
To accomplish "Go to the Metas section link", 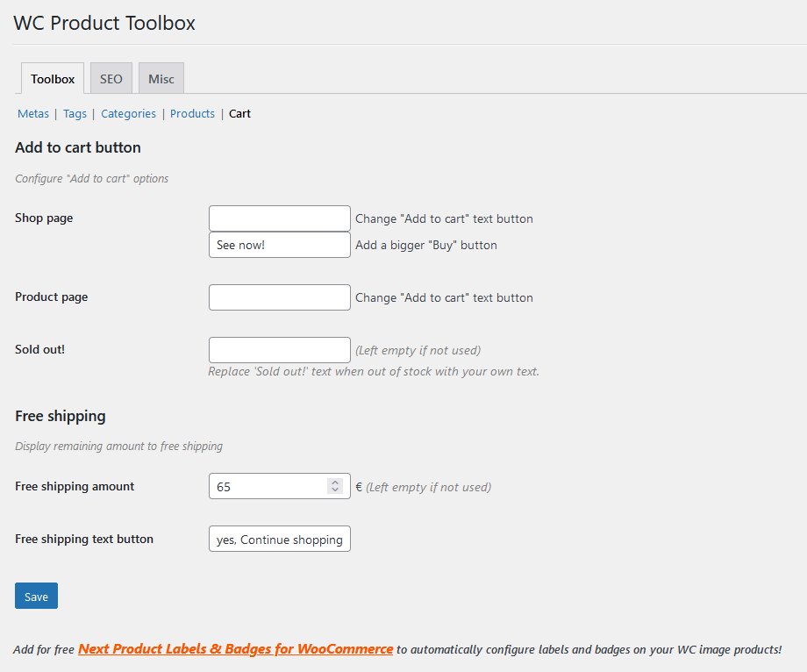I will pyautogui.click(x=33, y=114).
